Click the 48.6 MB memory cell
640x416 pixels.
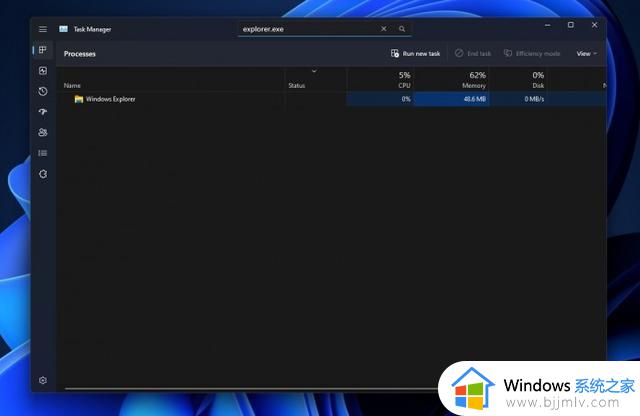452,99
